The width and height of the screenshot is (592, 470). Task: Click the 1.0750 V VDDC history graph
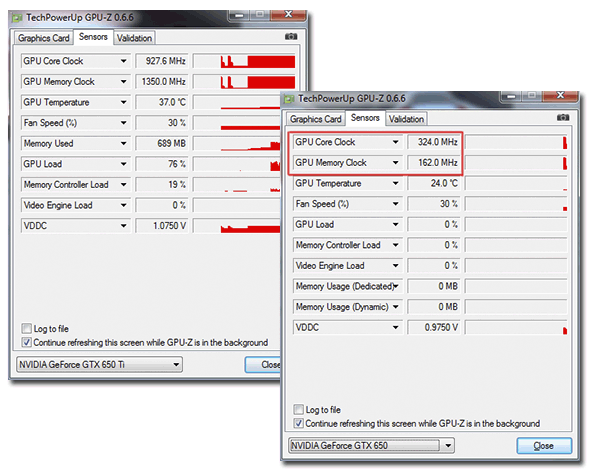(237, 226)
